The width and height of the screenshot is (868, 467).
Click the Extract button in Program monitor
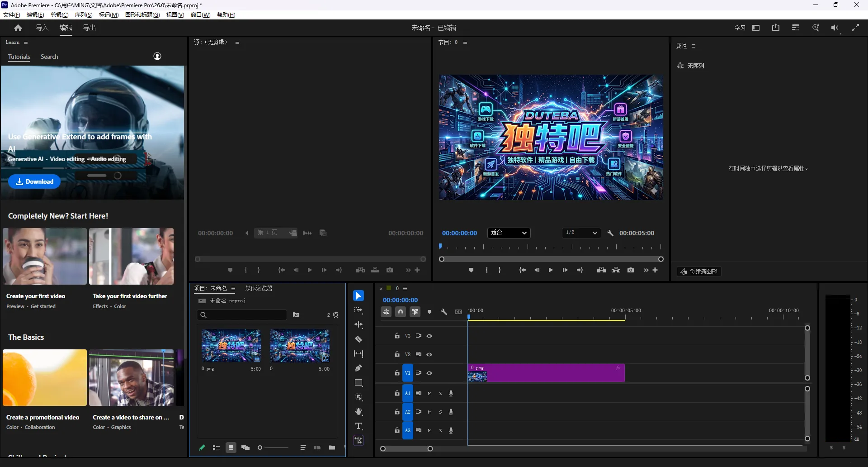coord(616,270)
